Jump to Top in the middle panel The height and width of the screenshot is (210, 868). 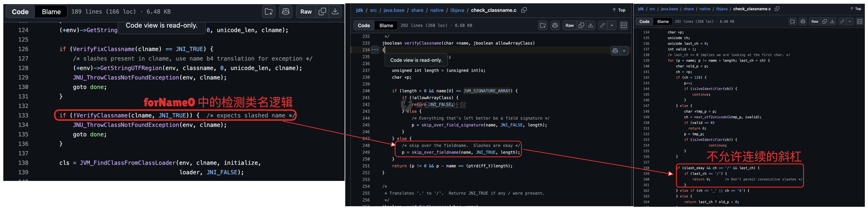click(619, 10)
